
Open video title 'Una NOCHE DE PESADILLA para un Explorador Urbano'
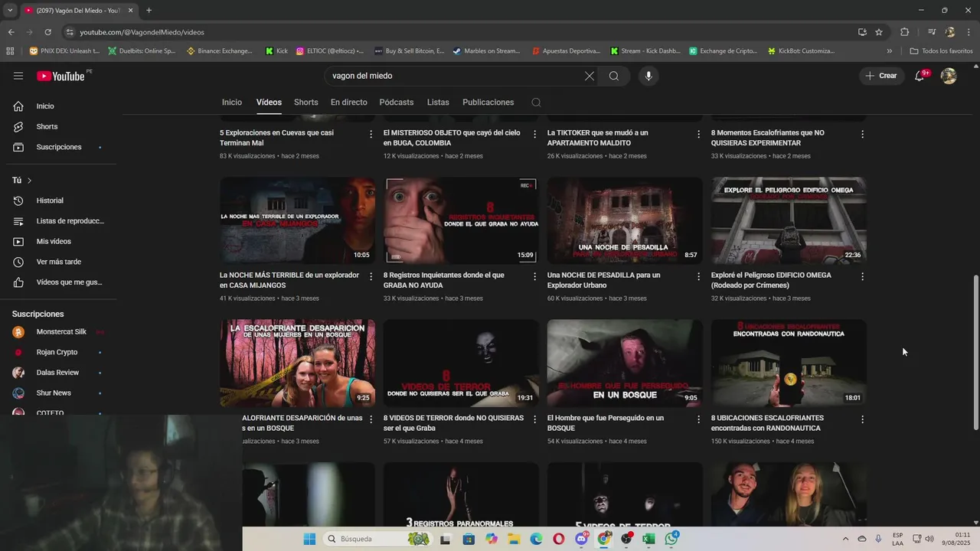click(603, 280)
